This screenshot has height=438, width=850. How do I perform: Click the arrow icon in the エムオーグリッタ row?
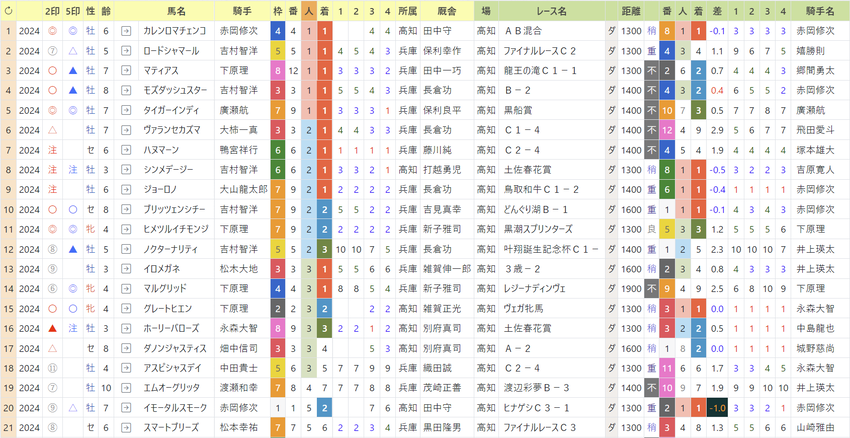click(x=126, y=388)
